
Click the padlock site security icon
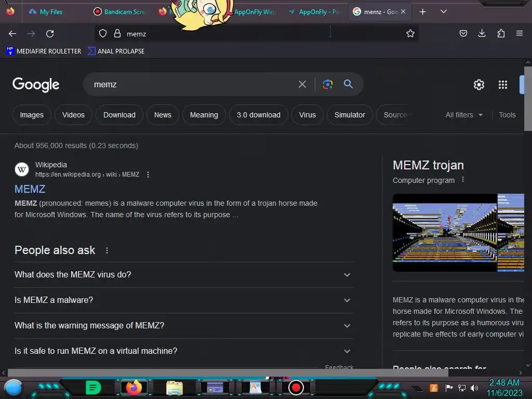pos(117,34)
